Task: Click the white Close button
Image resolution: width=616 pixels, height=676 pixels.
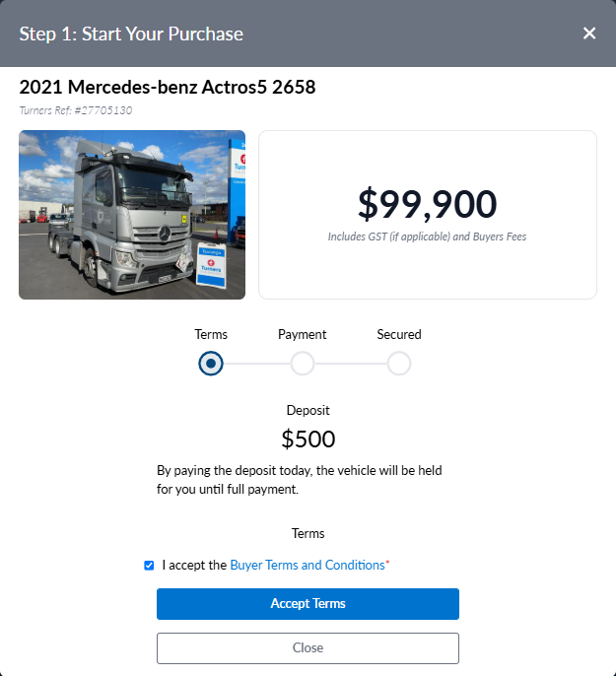Action: pyautogui.click(x=308, y=648)
